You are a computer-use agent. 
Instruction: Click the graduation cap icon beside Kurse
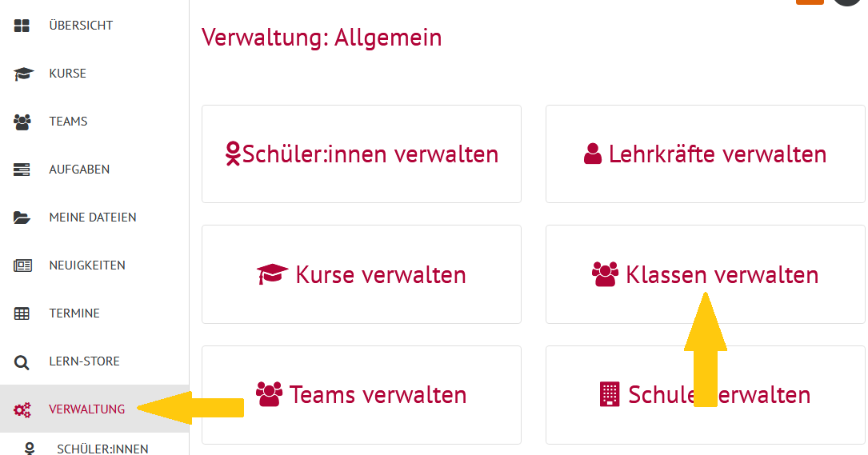click(23, 74)
